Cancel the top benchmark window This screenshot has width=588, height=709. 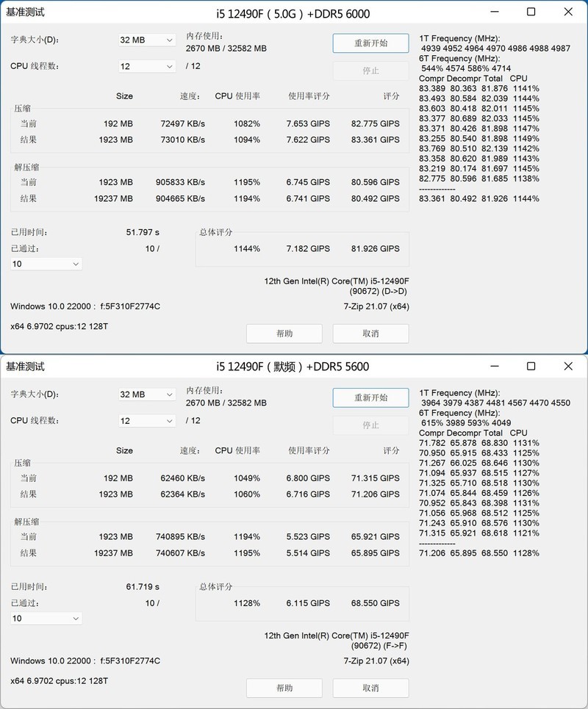pos(370,334)
